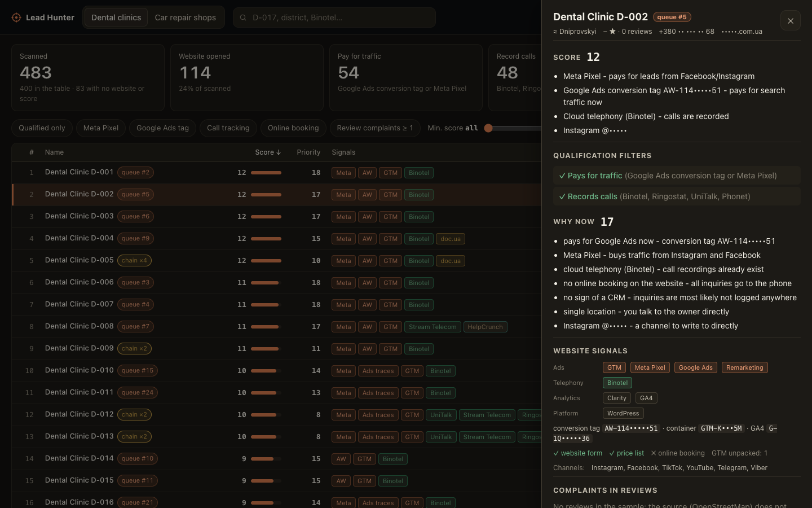The width and height of the screenshot is (812, 508).
Task: Click the Name column header
Action: (54, 152)
